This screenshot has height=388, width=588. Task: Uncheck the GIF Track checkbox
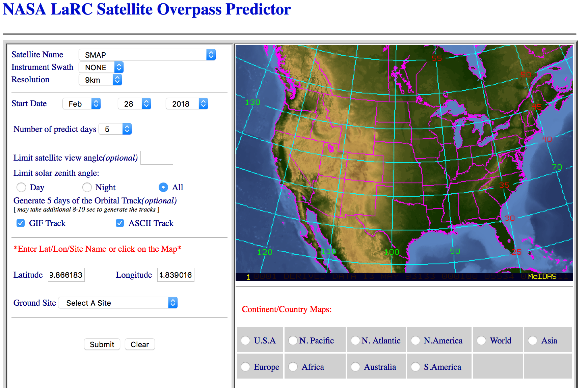pos(21,223)
